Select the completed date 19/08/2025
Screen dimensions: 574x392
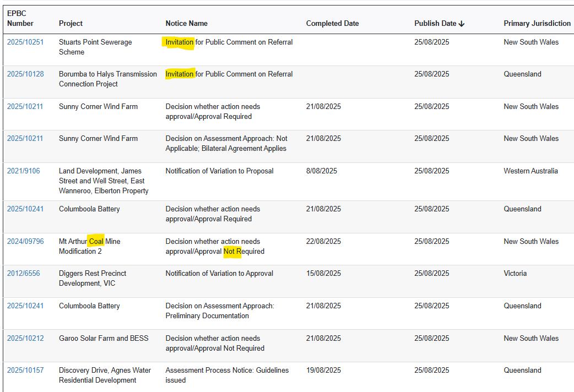point(323,371)
